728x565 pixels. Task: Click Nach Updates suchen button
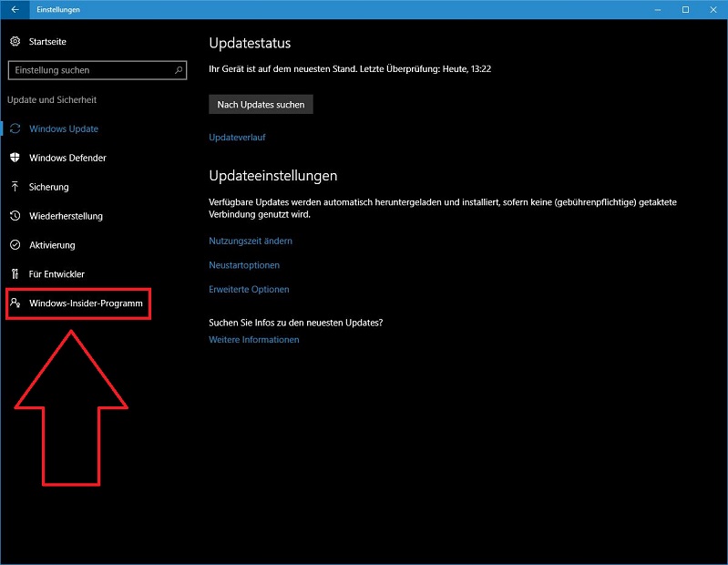(261, 105)
